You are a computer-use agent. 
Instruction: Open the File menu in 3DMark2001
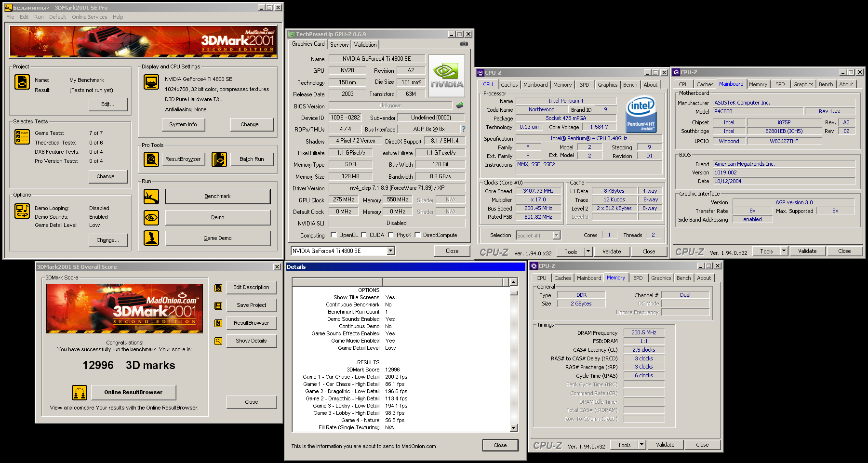(10, 17)
